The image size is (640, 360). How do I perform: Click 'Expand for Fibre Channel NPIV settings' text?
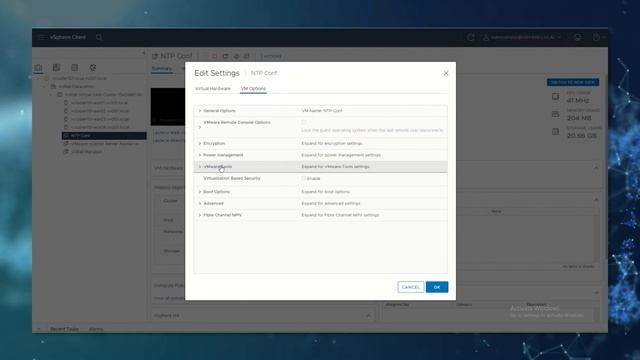point(340,215)
